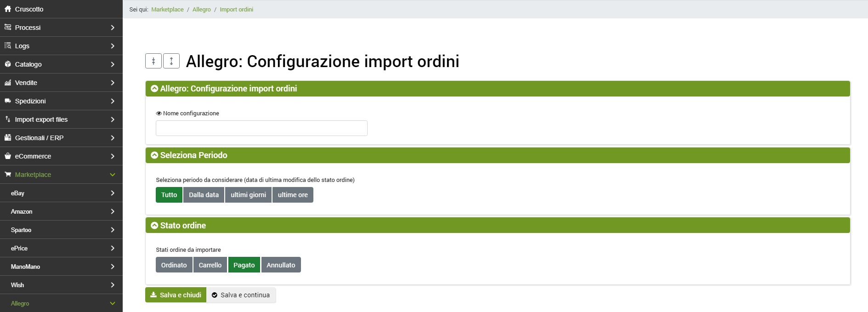Follow the Marketplace breadcrumb link
The width and height of the screenshot is (868, 312).
click(167, 10)
